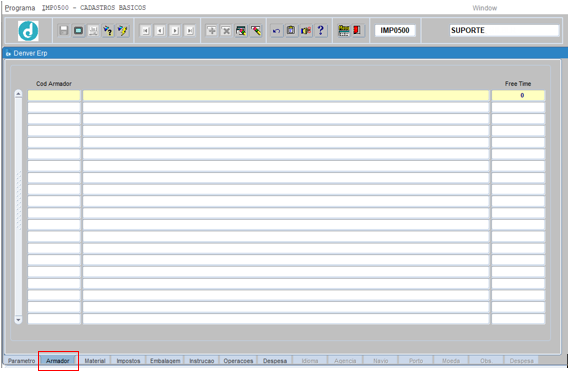
Task: Click the clear field pencil icon
Action: pos(256,31)
